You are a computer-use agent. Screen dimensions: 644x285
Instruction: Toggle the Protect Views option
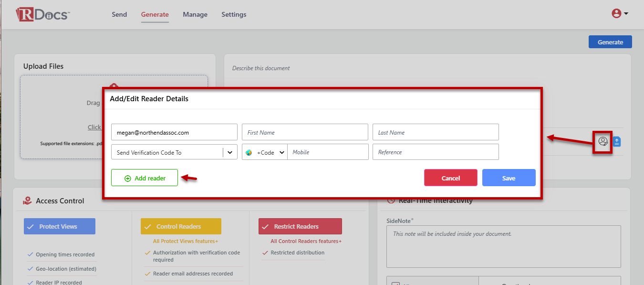[60, 226]
